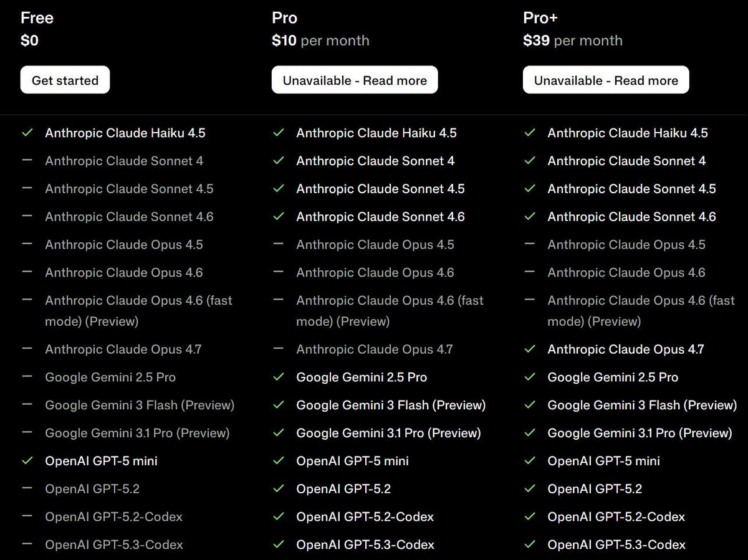
Task: Click checkmark beside Gemini 3 Flash (Preview) in Pro column
Action: [278, 405]
